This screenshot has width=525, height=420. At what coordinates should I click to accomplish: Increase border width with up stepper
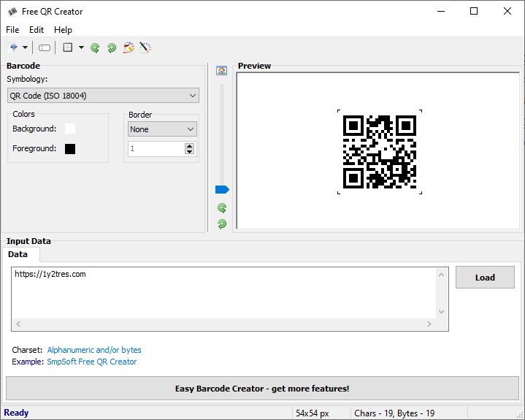tap(190, 145)
